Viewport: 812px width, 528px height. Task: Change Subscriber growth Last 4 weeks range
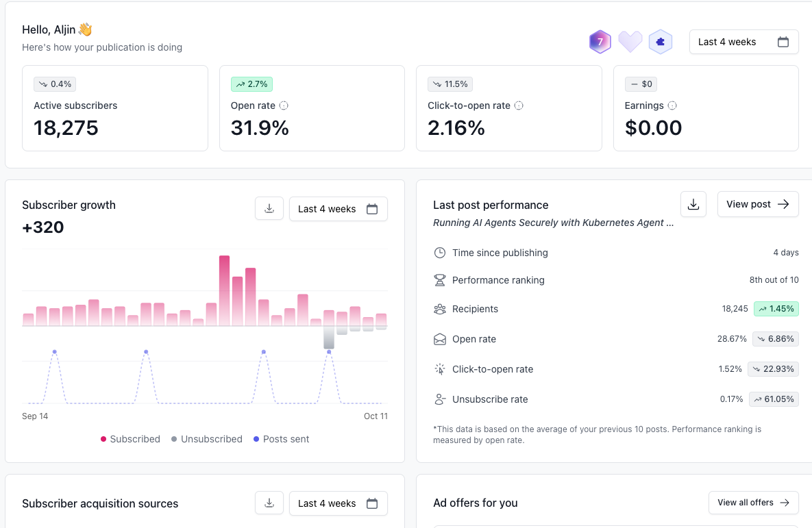tap(338, 209)
